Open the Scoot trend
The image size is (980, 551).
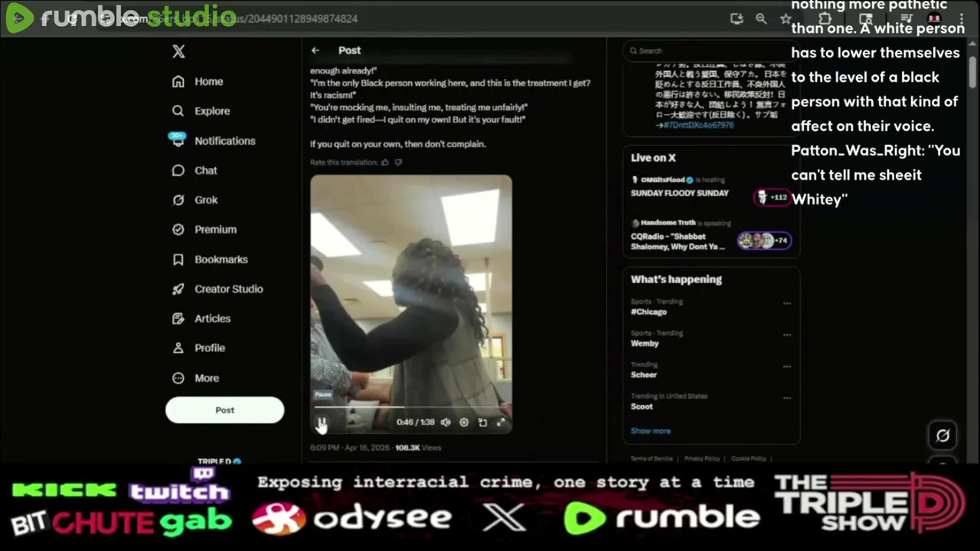[x=642, y=406]
